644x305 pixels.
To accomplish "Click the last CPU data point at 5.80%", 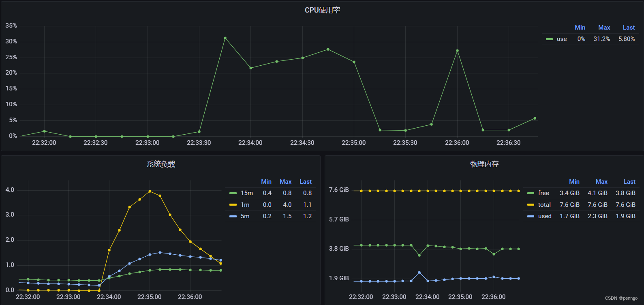I will tap(535, 118).
